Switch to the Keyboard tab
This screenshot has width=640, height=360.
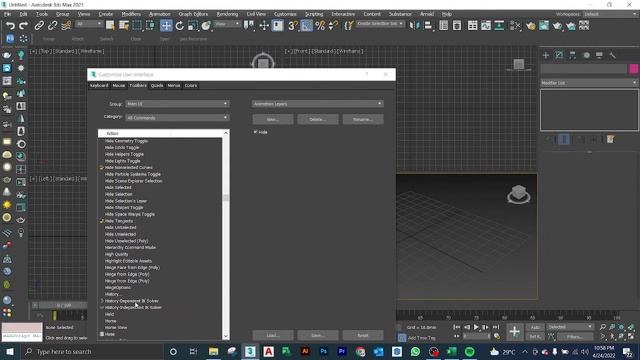pos(99,86)
